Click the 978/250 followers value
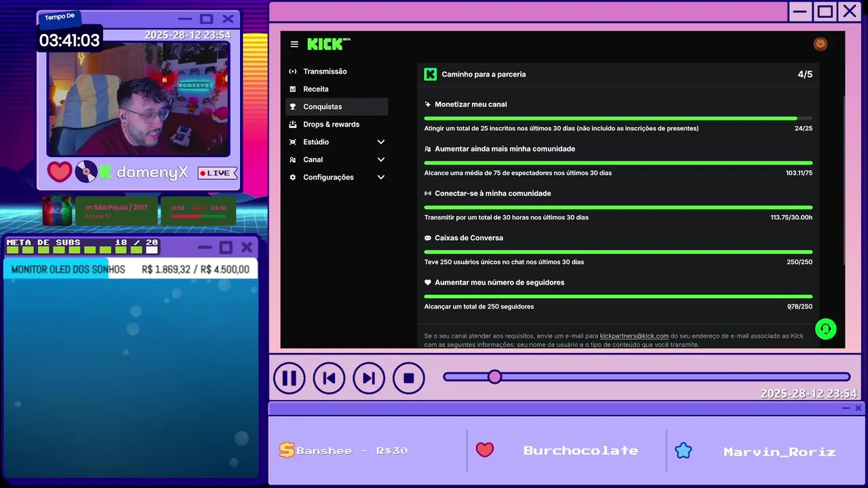868x488 pixels. [800, 307]
